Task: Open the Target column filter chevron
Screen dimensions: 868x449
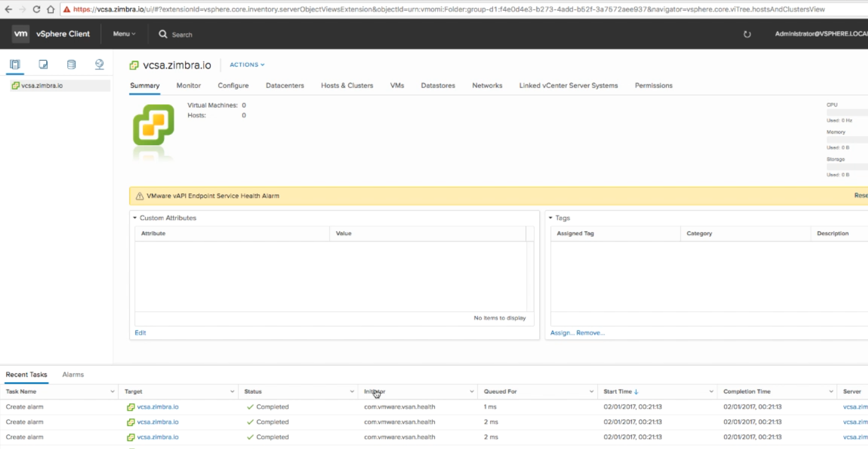Action: coord(232,392)
